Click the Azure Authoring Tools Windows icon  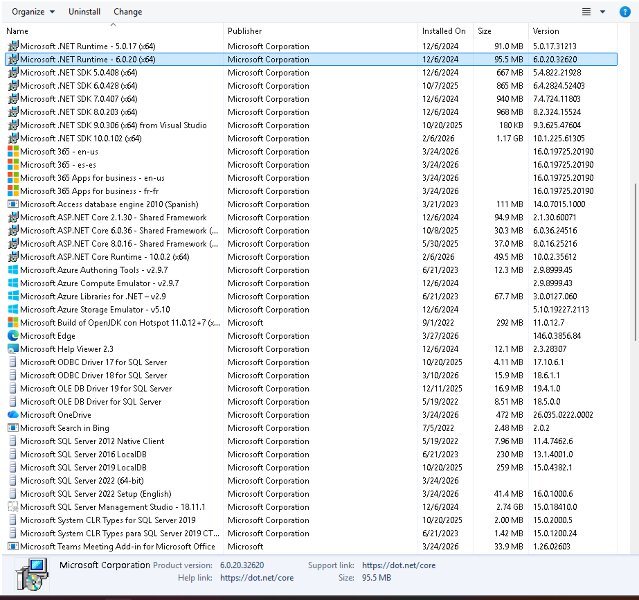coord(13,270)
